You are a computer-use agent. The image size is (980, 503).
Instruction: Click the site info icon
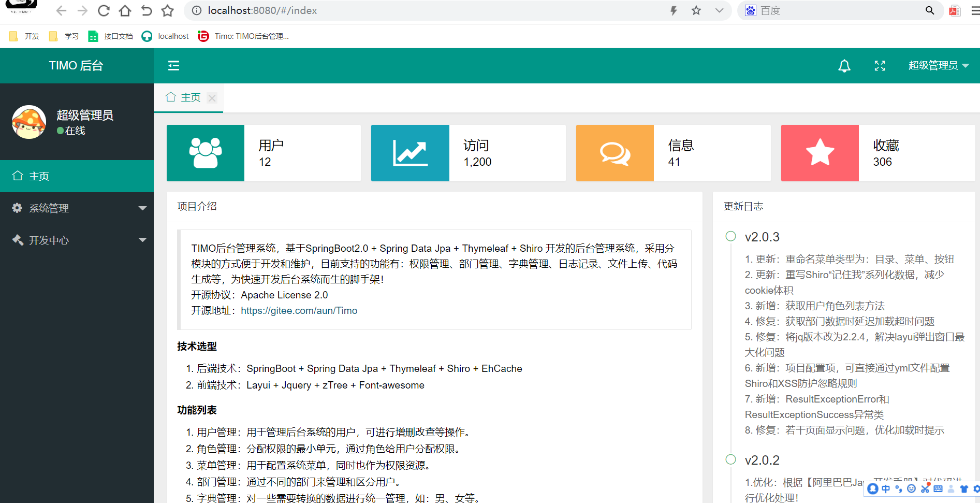(197, 10)
